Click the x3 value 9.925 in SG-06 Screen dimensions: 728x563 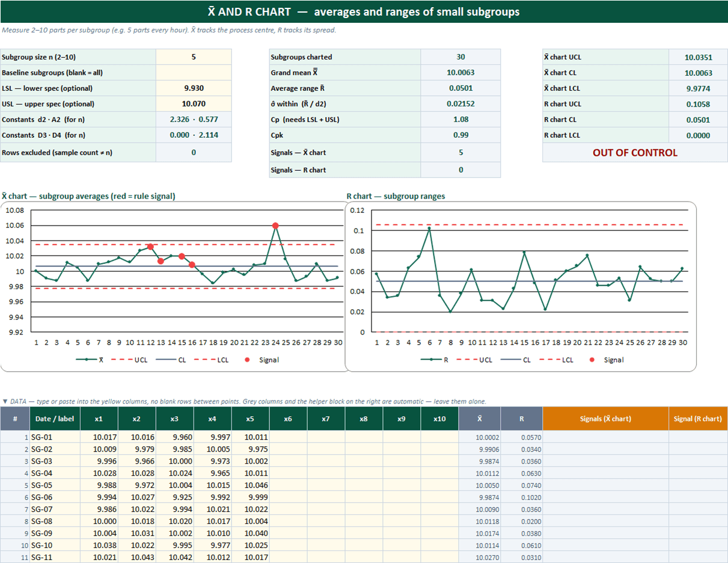(174, 497)
